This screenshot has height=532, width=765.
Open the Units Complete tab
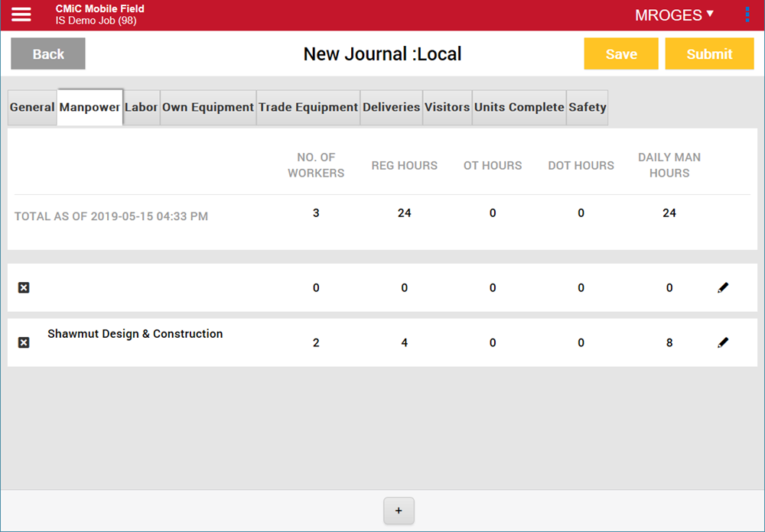pos(519,107)
